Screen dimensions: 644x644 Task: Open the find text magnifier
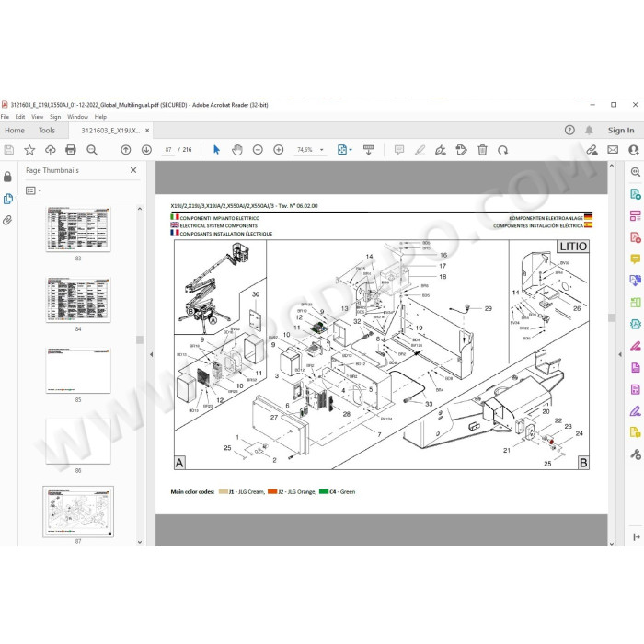click(92, 150)
